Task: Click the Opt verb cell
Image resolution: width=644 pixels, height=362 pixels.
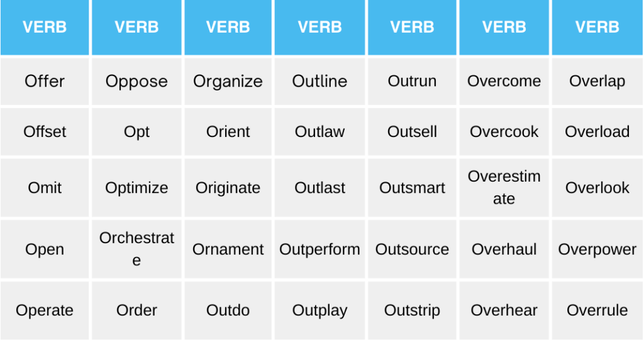Action: (x=136, y=132)
